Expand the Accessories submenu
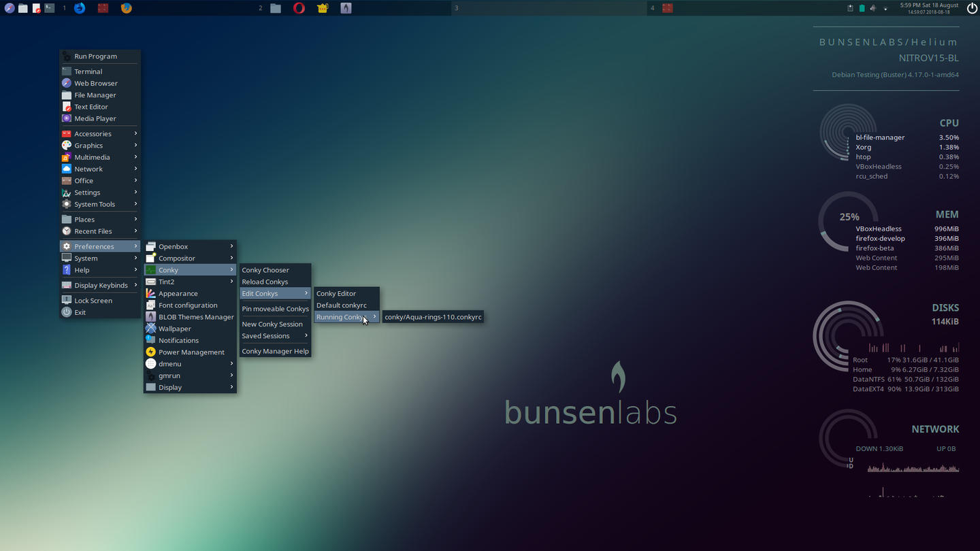980x551 pixels. coord(100,134)
